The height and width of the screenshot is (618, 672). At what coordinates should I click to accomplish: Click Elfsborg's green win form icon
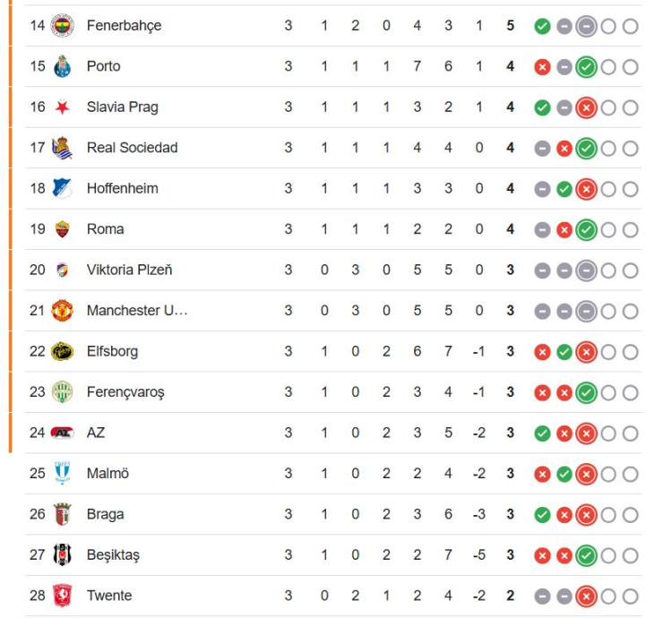point(564,352)
